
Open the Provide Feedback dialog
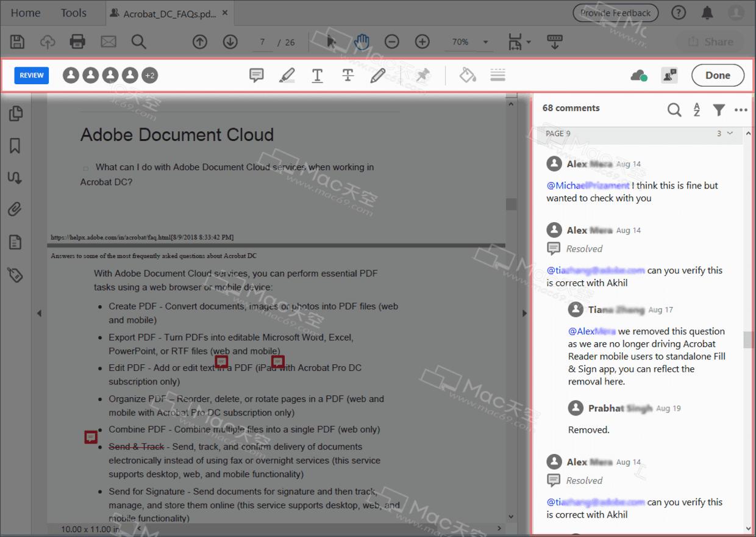[616, 12]
